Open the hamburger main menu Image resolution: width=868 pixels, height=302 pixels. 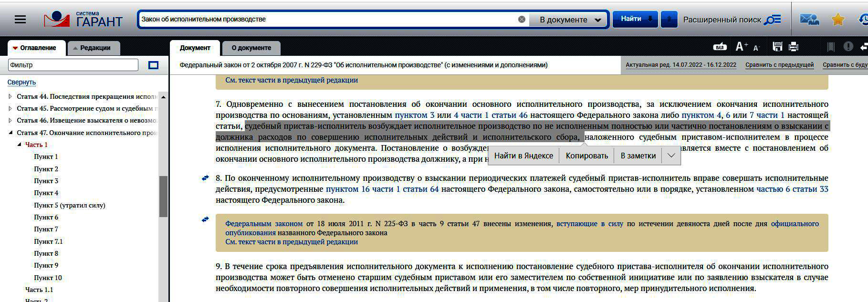pyautogui.click(x=20, y=20)
